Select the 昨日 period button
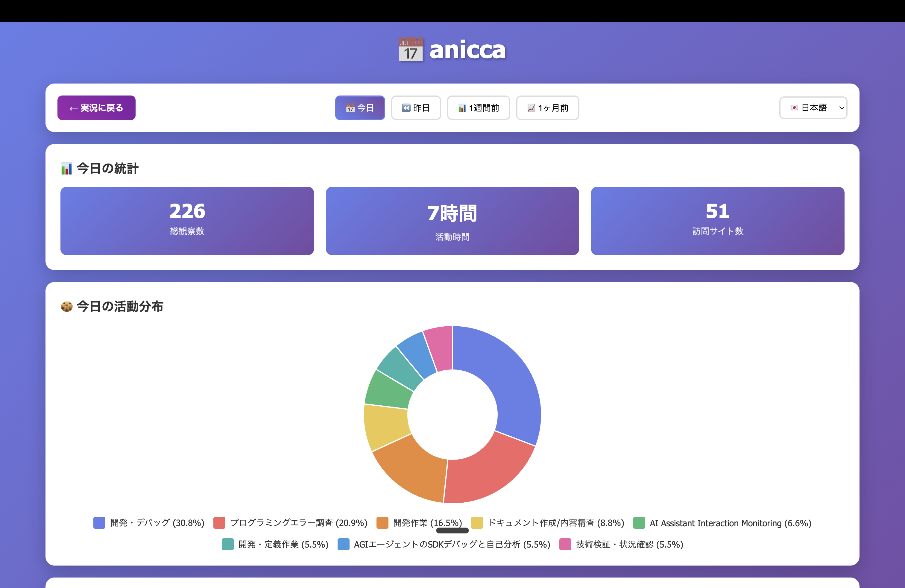 click(416, 108)
